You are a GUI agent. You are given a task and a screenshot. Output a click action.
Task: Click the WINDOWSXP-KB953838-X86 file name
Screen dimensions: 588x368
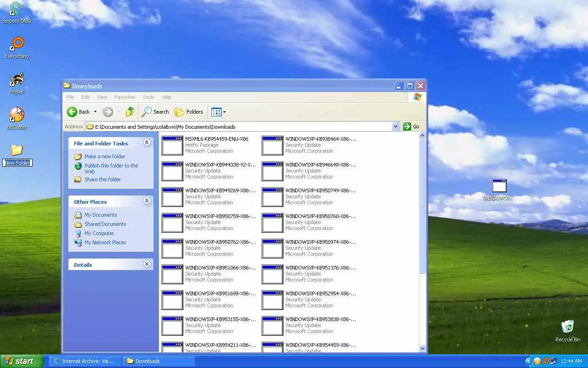(x=321, y=319)
